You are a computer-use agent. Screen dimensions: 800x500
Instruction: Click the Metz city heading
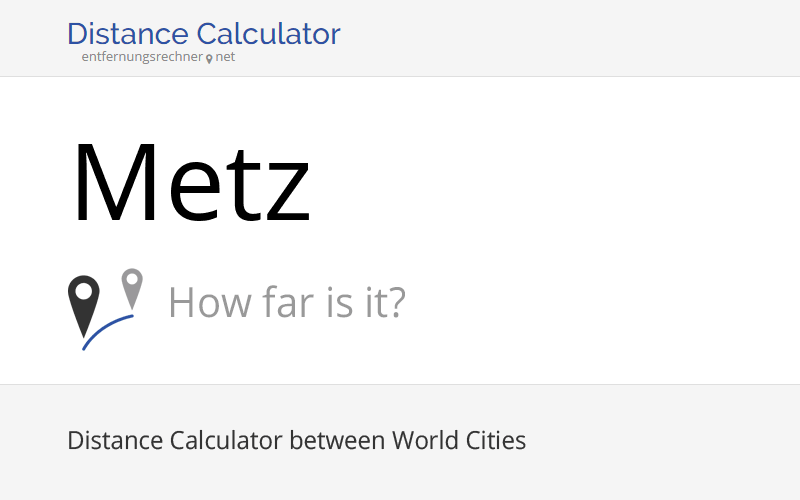point(192,183)
